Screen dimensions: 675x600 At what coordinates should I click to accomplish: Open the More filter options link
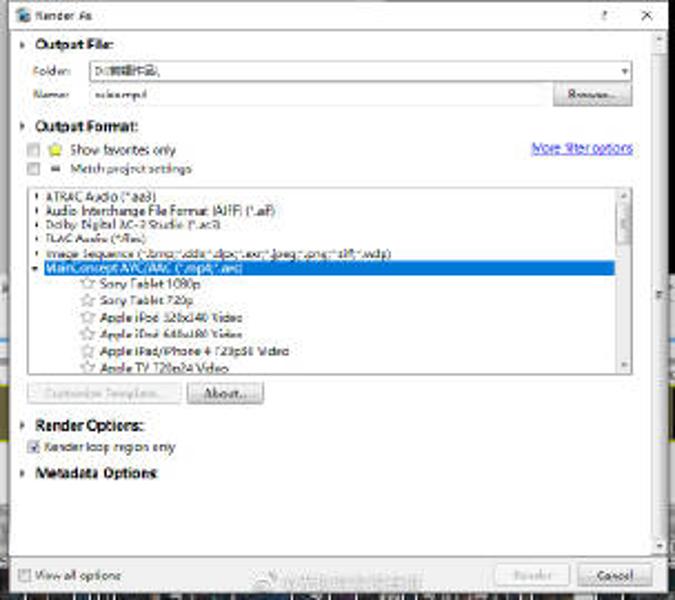pos(582,148)
